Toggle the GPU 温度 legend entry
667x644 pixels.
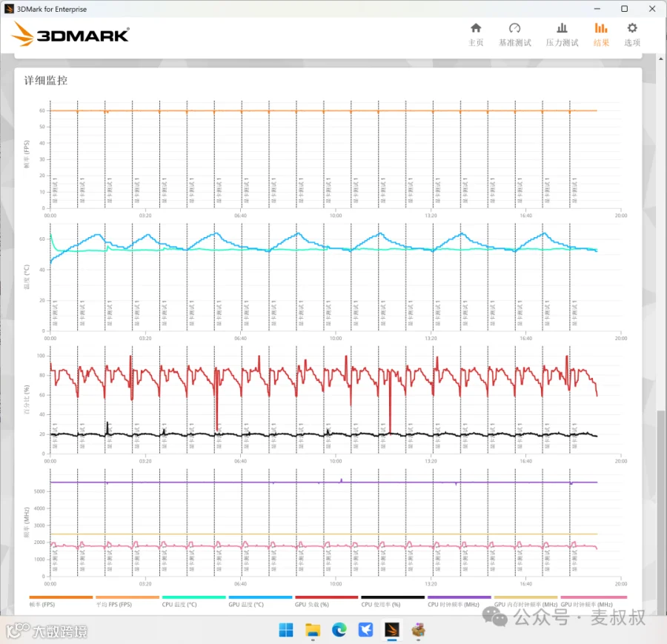(260, 602)
